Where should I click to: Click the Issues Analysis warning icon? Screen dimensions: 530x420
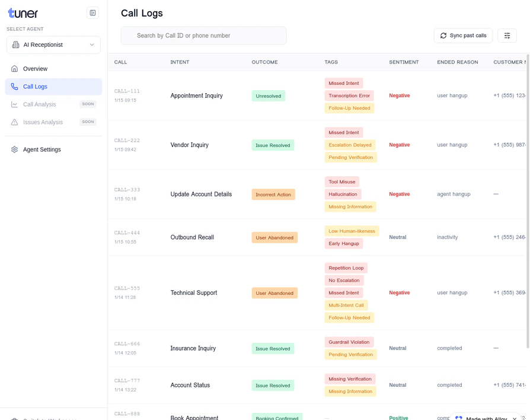14,122
